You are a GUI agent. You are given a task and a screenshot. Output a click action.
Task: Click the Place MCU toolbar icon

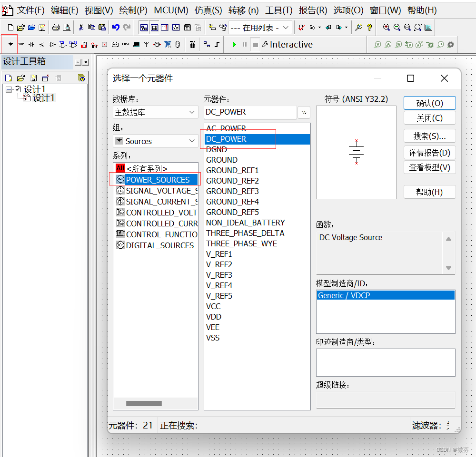coord(192,44)
